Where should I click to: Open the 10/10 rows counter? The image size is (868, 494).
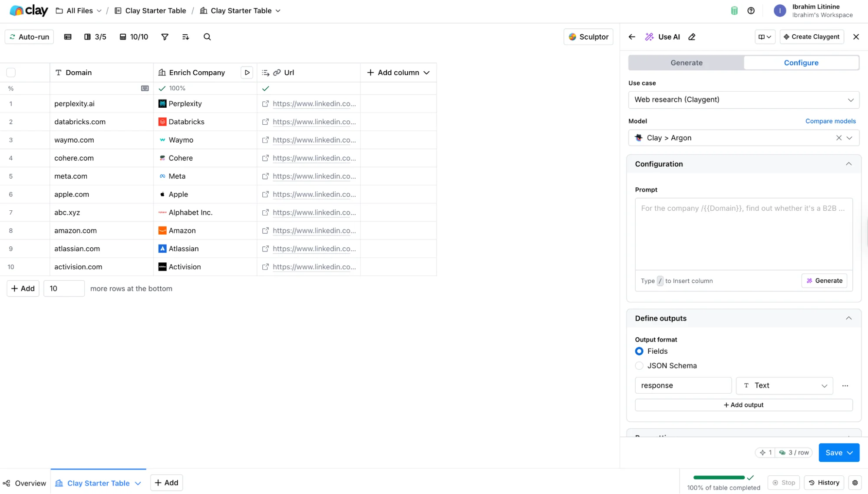(x=134, y=37)
